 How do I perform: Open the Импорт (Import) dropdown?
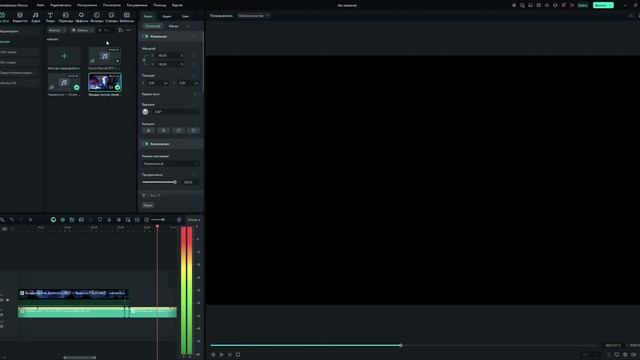tap(57, 30)
